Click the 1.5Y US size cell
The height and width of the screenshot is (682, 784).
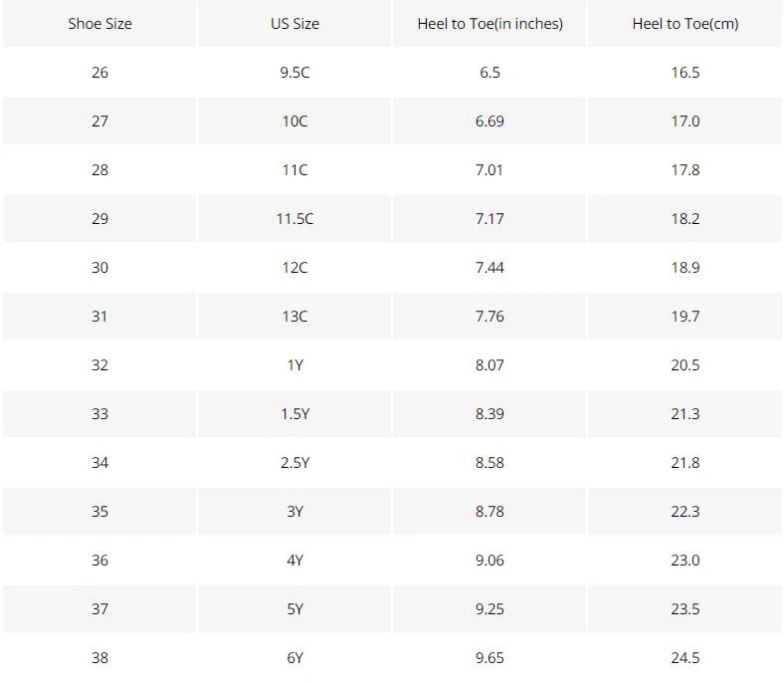(294, 414)
